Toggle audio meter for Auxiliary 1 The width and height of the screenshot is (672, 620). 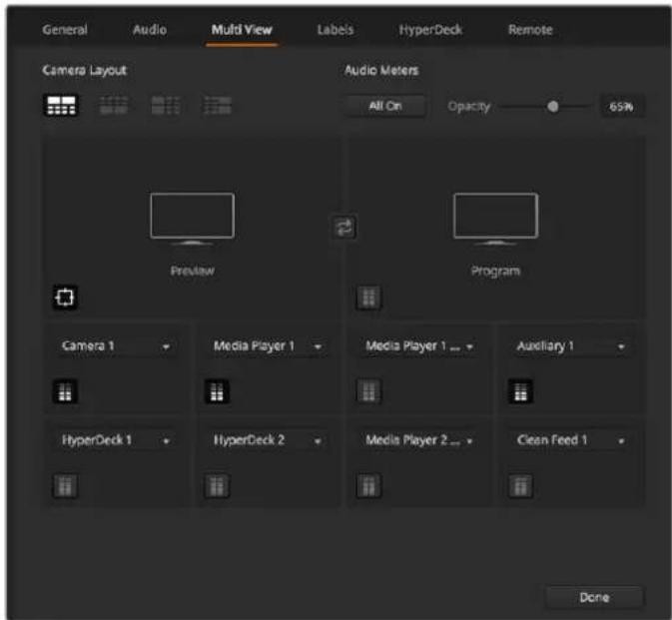click(520, 391)
